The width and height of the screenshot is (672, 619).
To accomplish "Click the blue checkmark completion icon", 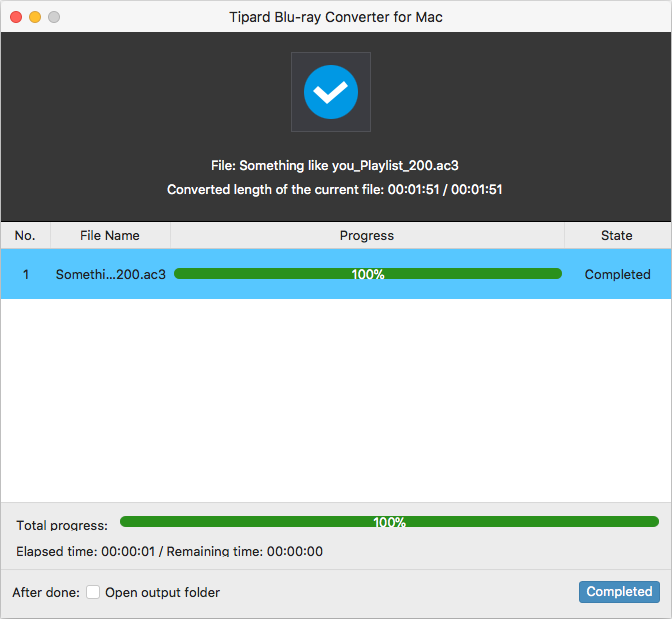I will [x=330, y=92].
